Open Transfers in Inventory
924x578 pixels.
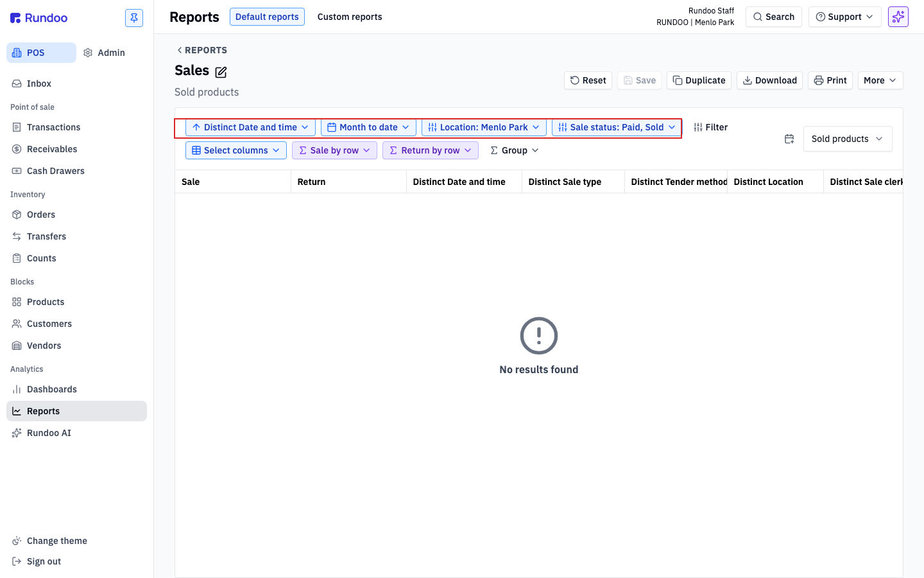point(76,236)
